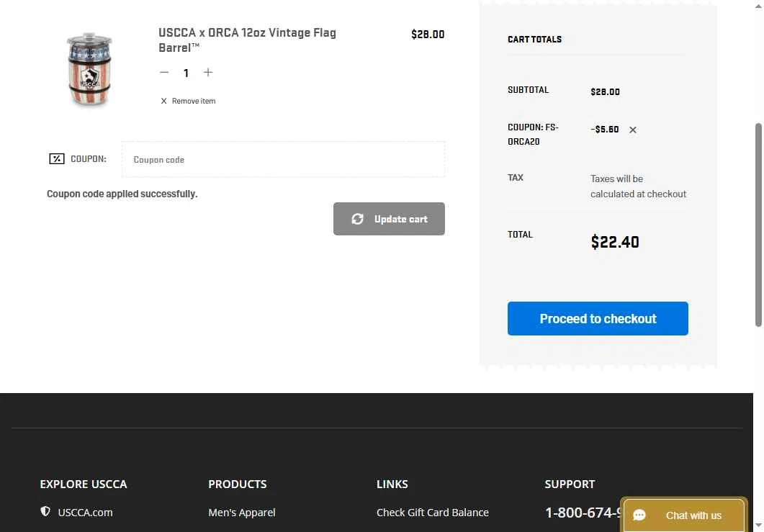Select 'Taxes will be calculated at checkout' text
Viewport: 764px width, 532px height.
(x=638, y=186)
